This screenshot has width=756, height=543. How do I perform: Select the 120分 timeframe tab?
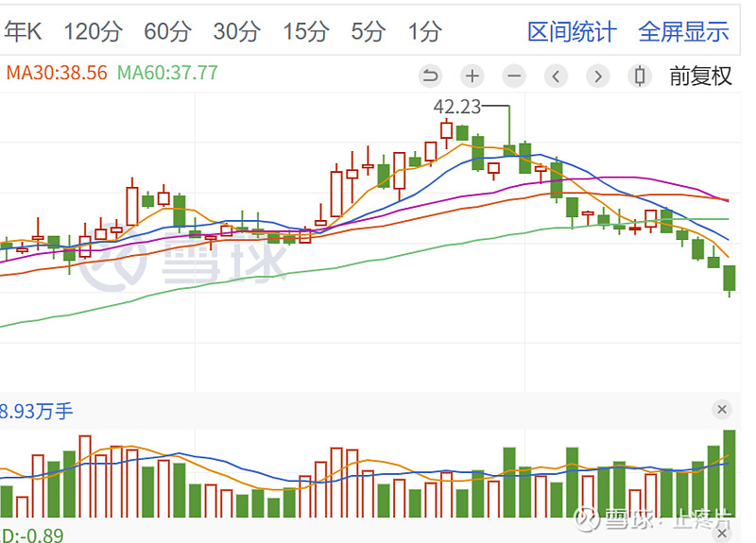[93, 32]
